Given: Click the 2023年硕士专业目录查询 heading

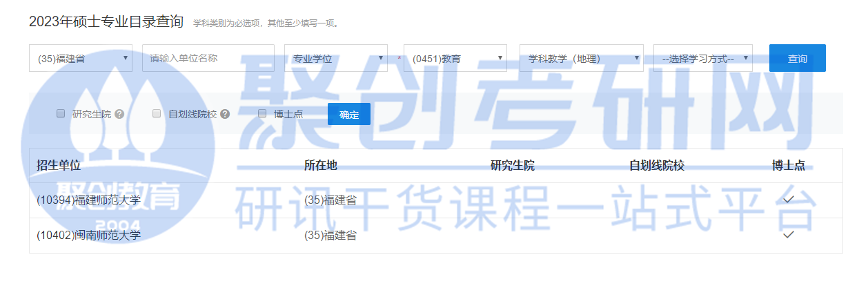Looking at the screenshot, I should coord(106,21).
